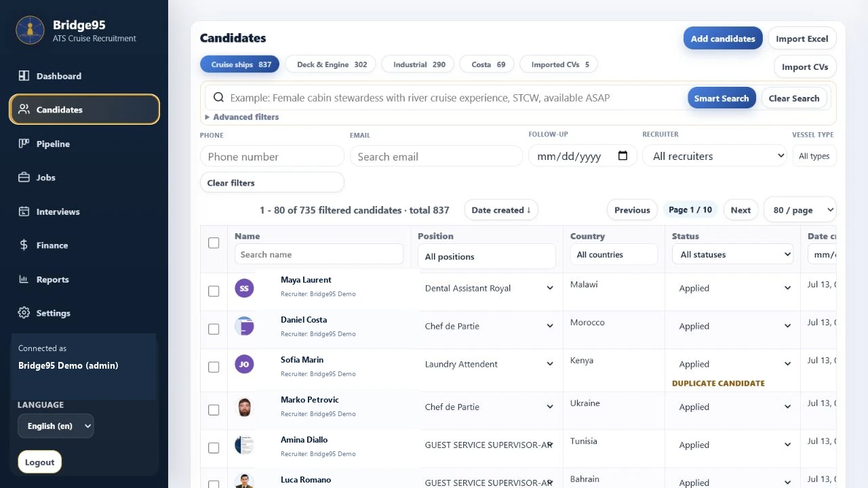Click the Dashboard sidebar icon
868x488 pixels.
24,76
